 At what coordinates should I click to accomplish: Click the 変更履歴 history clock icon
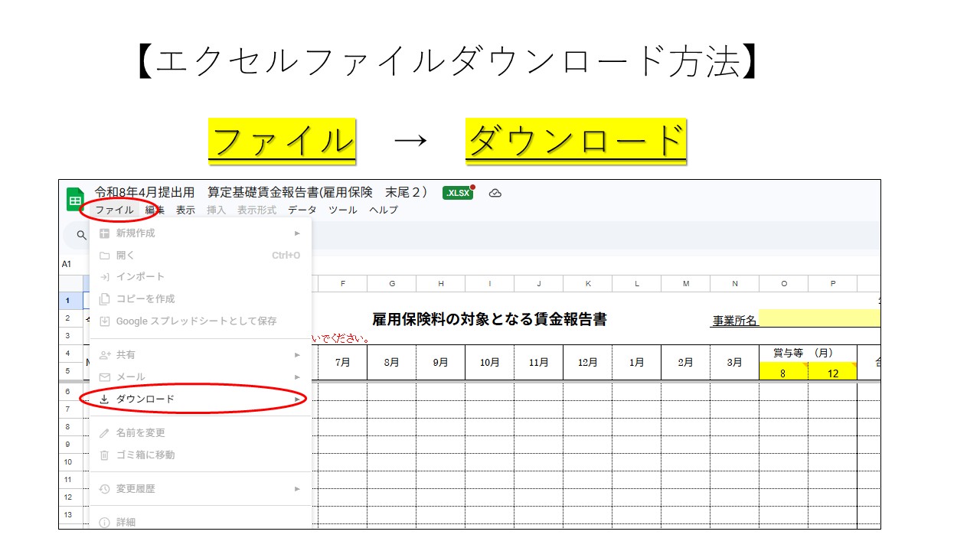tap(104, 489)
